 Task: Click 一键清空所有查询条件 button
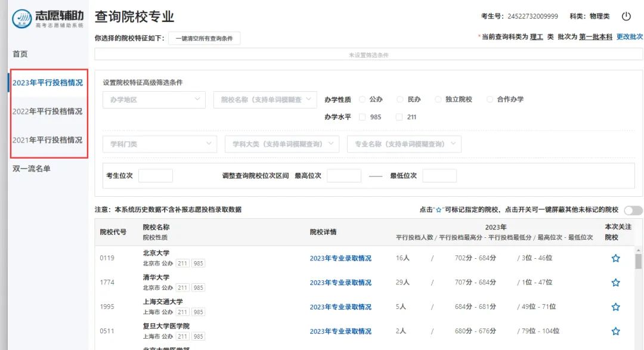point(204,38)
